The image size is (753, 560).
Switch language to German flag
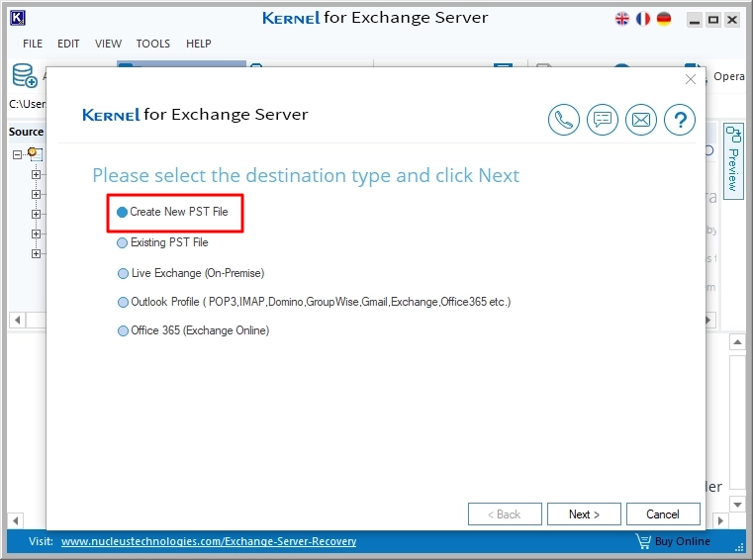point(664,19)
